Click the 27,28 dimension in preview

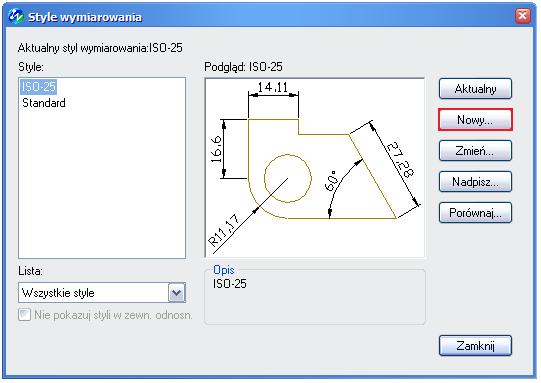pyautogui.click(x=399, y=159)
